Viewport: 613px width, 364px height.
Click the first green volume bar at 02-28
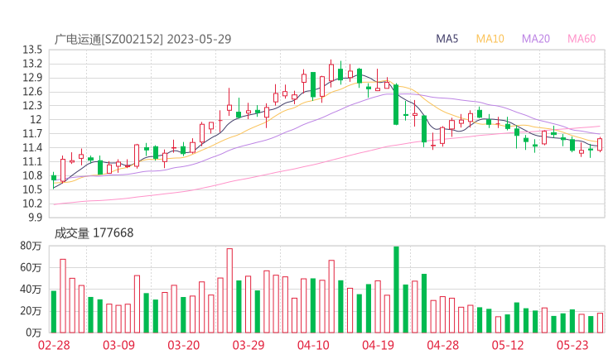[54, 312]
